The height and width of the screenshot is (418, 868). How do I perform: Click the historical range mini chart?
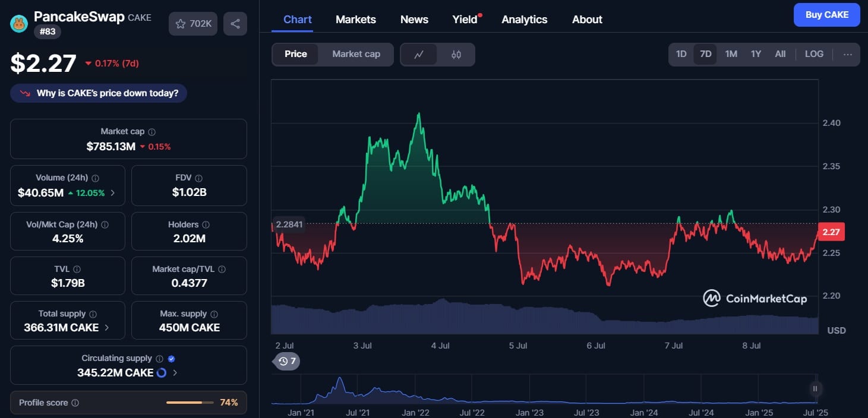(545, 389)
